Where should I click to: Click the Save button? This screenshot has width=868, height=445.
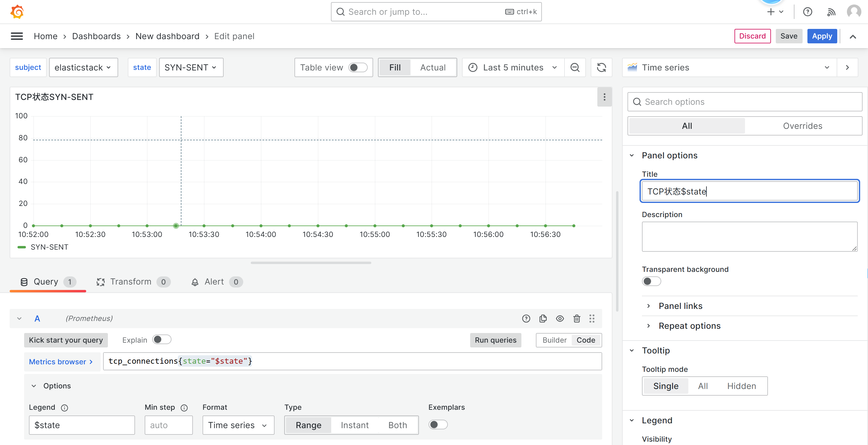789,36
